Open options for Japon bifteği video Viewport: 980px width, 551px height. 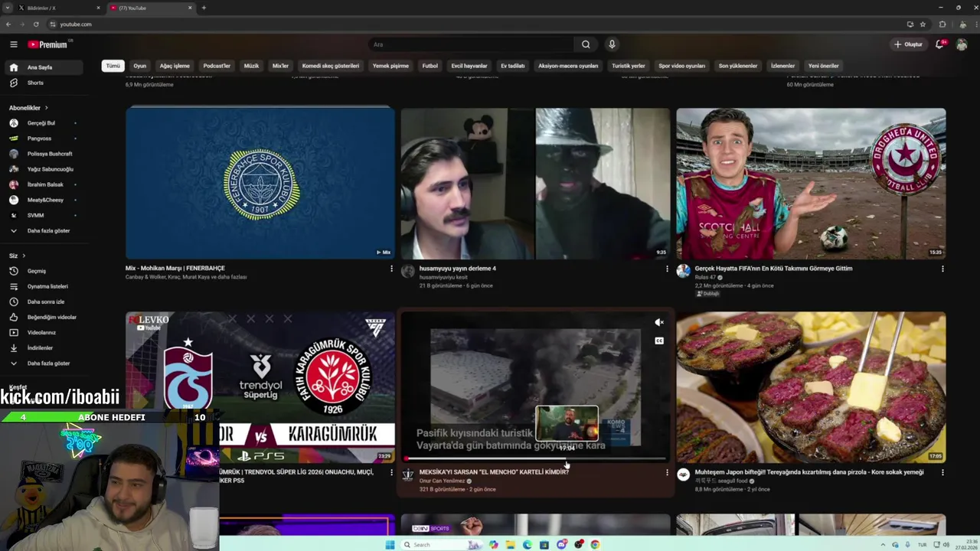[942, 472]
